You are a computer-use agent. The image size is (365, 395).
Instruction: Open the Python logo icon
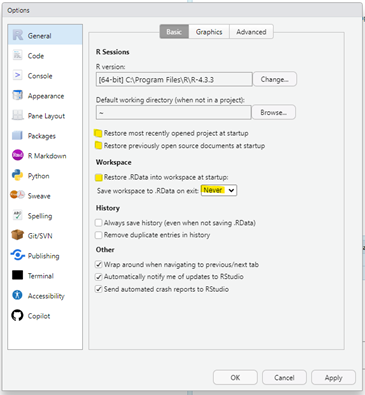17,175
